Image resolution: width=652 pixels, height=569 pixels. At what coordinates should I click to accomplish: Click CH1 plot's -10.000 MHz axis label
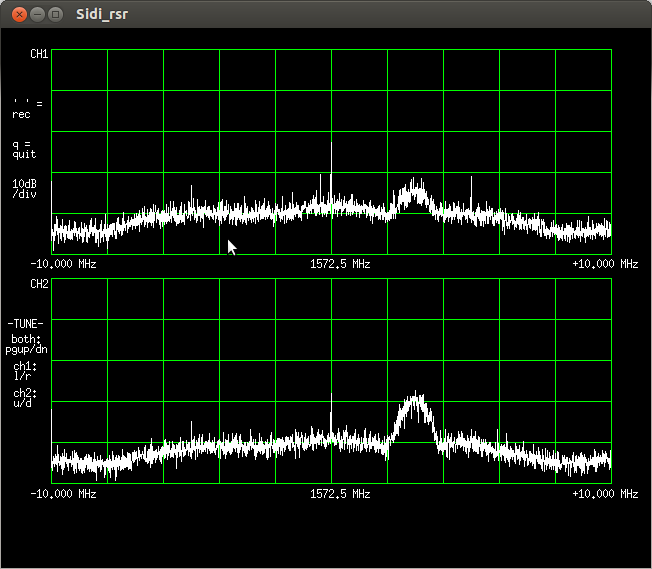click(x=64, y=264)
